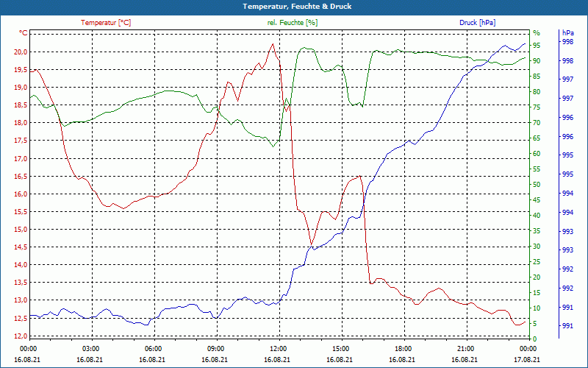Click temperature axis tick '17,5'
The image size is (588, 368).
(x=21, y=141)
